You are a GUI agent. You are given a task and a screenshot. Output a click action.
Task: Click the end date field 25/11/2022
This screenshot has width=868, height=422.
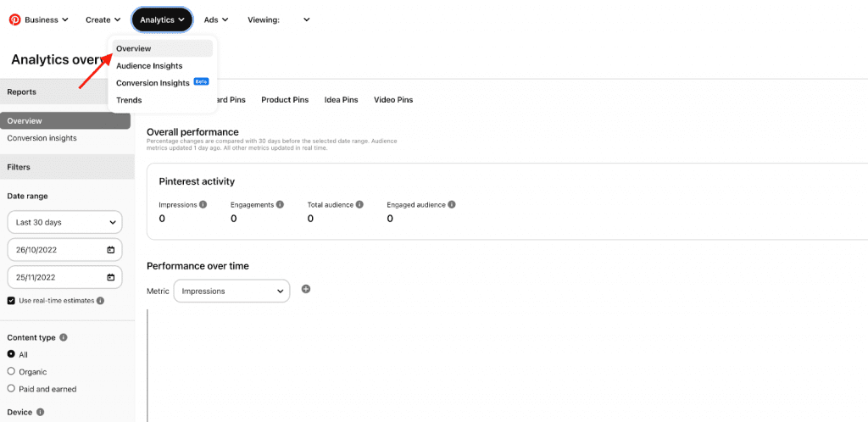point(65,278)
